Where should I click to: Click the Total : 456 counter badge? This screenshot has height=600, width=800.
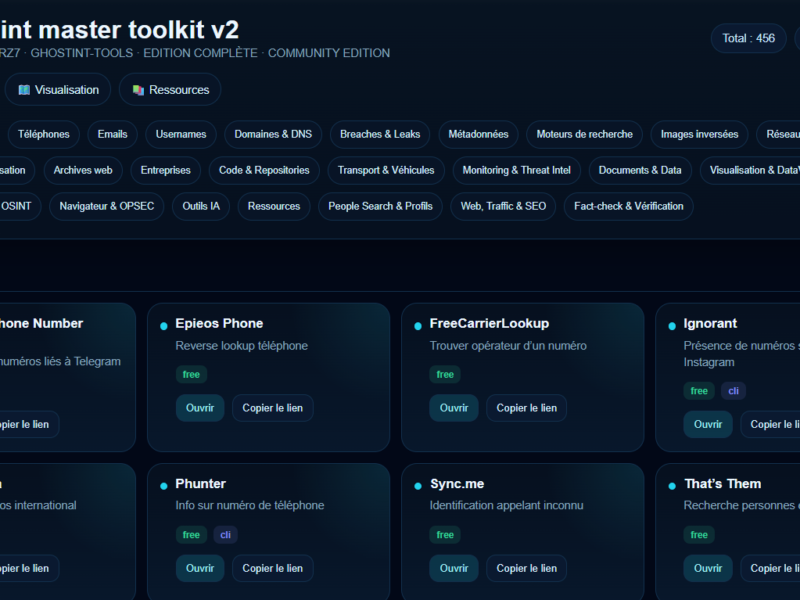[748, 39]
